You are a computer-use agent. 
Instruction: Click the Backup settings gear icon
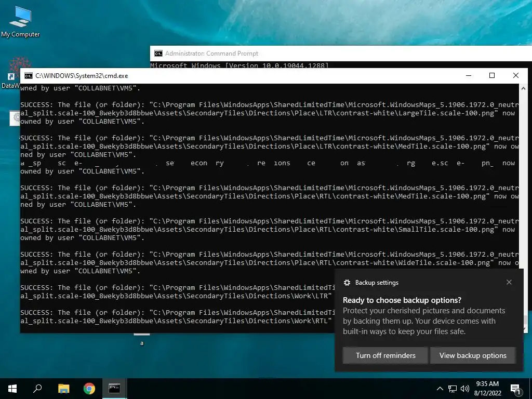[x=347, y=283]
